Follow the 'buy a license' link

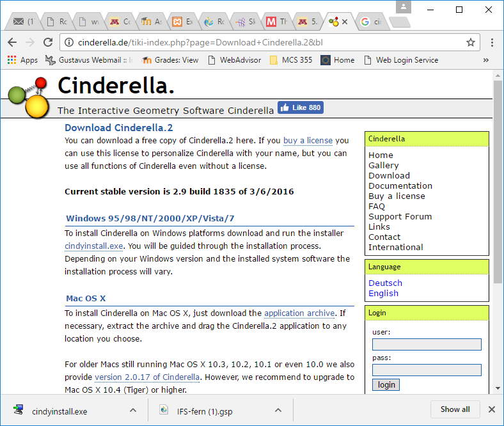(x=308, y=141)
